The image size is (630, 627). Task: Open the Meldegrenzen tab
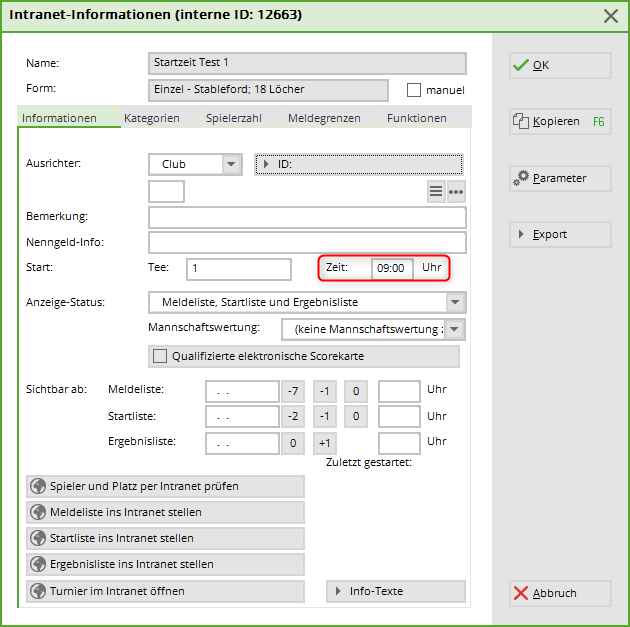(324, 118)
